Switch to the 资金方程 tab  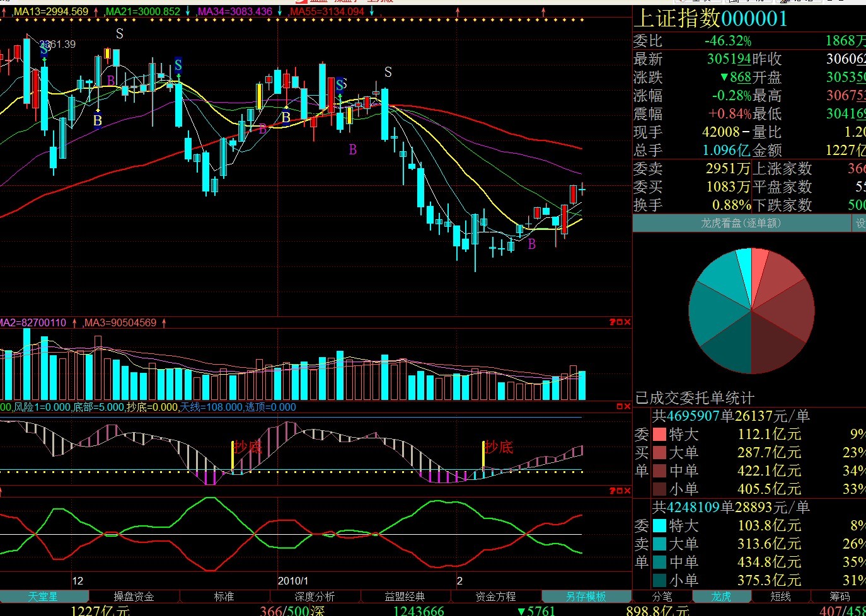[x=495, y=596]
